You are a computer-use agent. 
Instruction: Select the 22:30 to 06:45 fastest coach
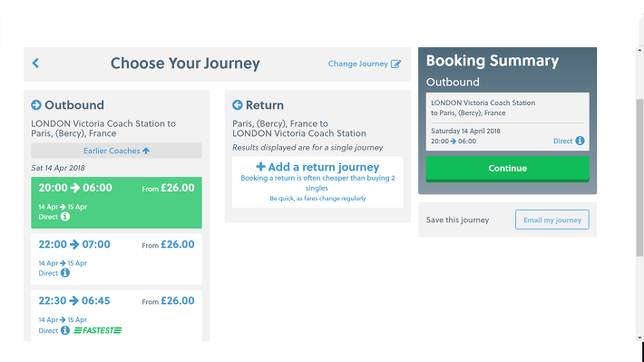[117, 316]
